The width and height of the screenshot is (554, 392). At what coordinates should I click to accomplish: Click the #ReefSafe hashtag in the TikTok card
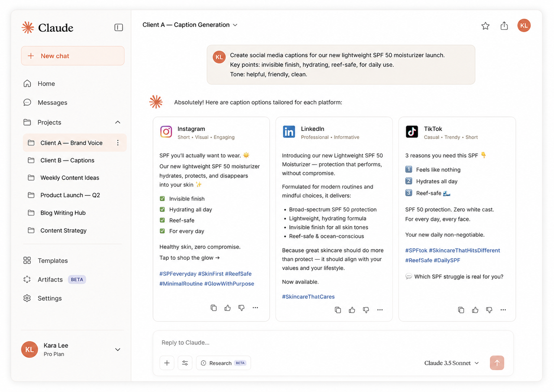point(419,260)
